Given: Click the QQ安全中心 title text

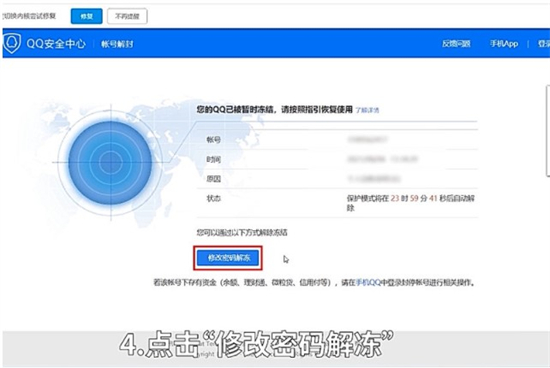Looking at the screenshot, I should [x=56, y=44].
